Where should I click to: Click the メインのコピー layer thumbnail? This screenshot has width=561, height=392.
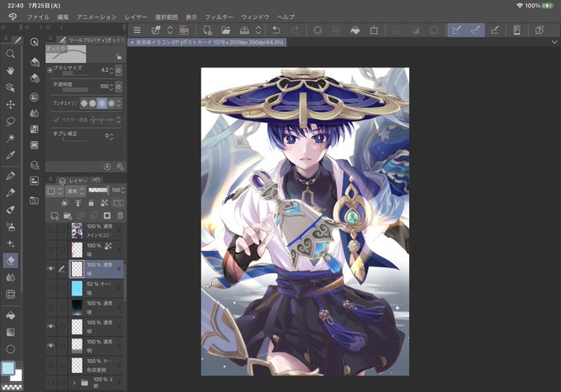coord(77,230)
